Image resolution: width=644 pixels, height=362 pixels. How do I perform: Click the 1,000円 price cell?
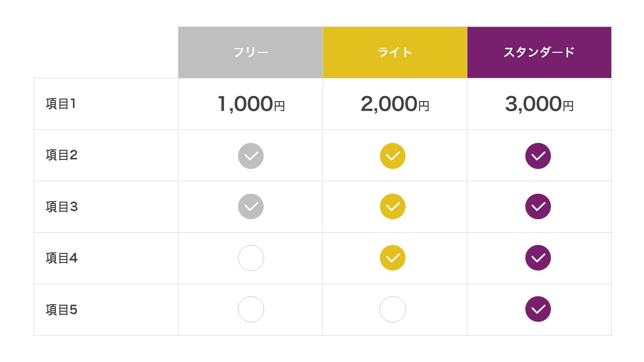(251, 104)
